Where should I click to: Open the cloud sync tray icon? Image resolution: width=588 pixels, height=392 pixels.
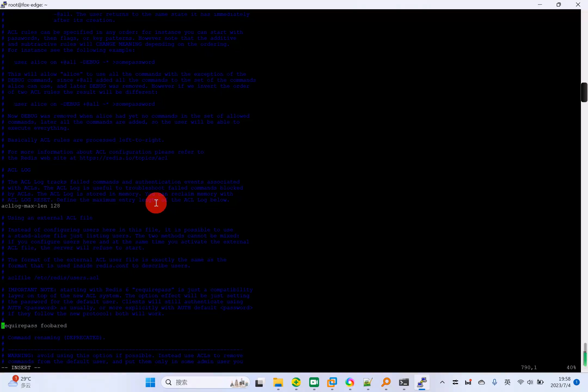[x=482, y=382]
